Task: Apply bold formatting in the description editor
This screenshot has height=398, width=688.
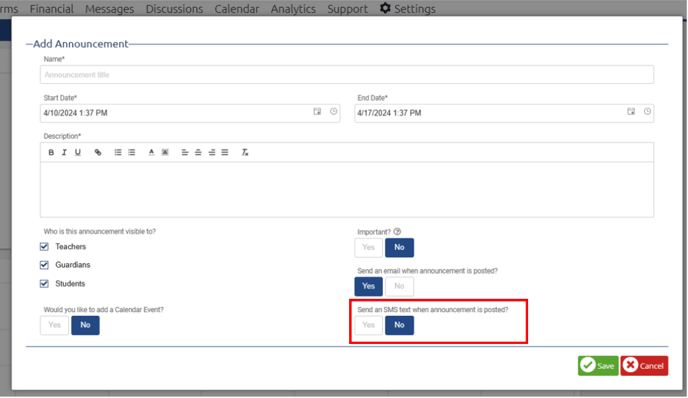Action: [x=51, y=152]
